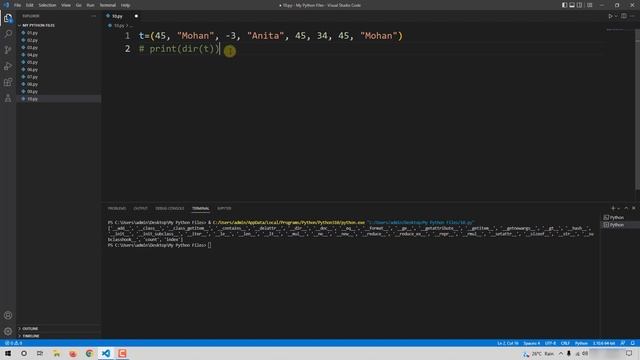Open the View menu
The width and height of the screenshot is (640, 360).
[x=66, y=5]
